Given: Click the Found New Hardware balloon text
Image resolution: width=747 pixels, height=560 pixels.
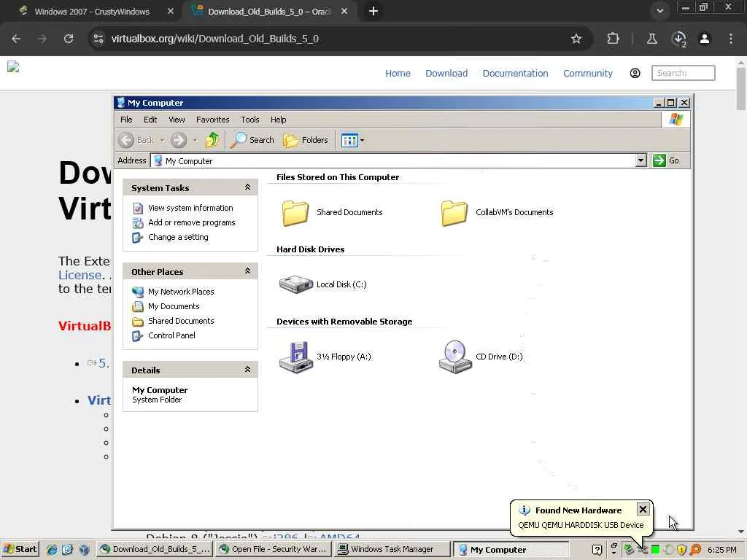Looking at the screenshot, I should [x=581, y=525].
